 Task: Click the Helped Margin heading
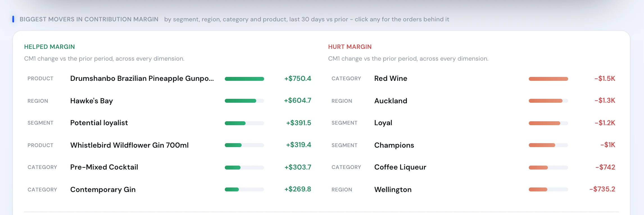point(49,47)
